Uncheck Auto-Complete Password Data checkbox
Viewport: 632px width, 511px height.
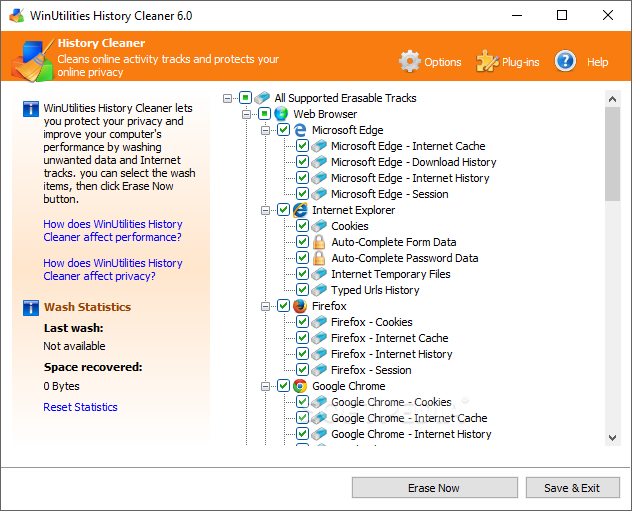(x=302, y=258)
